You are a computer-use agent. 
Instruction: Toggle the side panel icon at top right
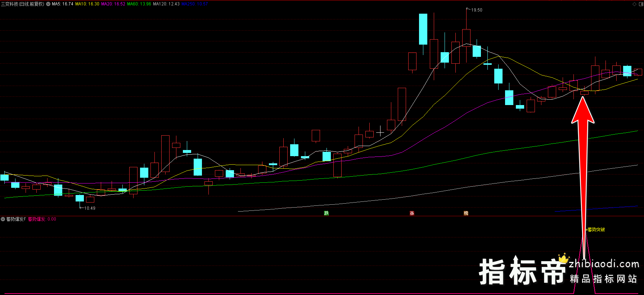tap(640, 4)
